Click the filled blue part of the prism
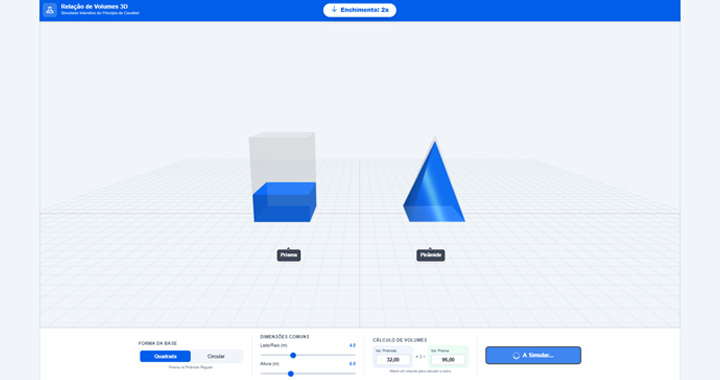This screenshot has height=380, width=720. point(285,202)
